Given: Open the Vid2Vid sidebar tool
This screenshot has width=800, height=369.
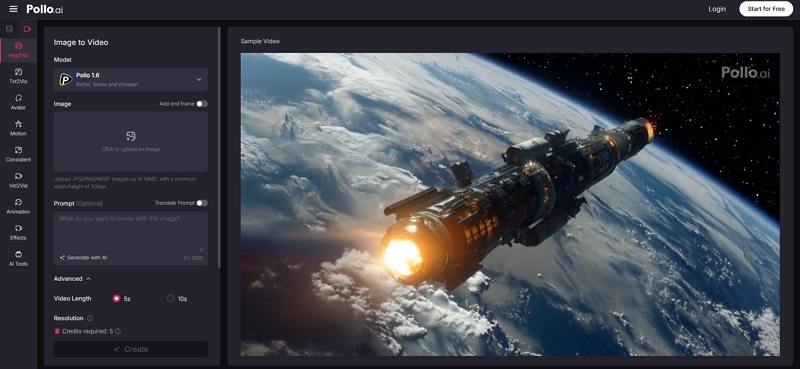Looking at the screenshot, I should click(18, 180).
